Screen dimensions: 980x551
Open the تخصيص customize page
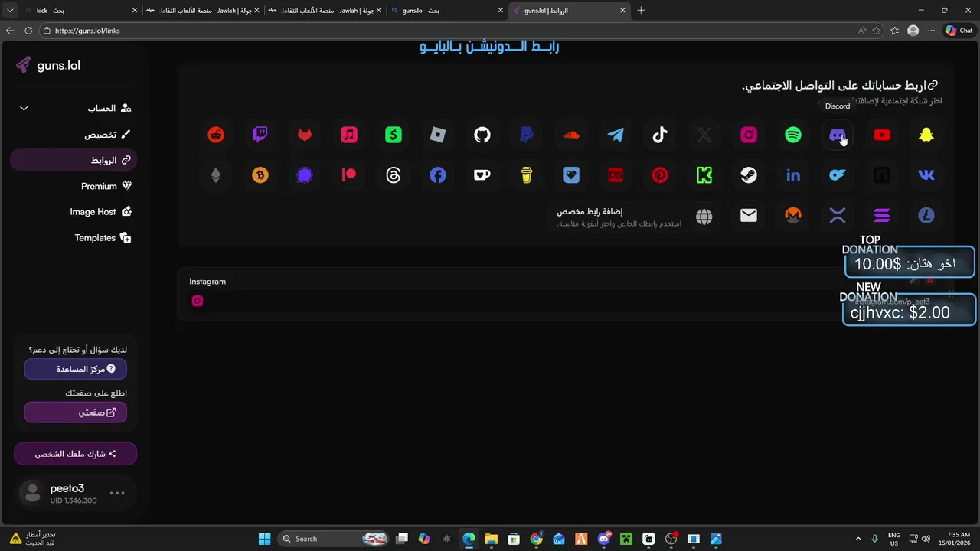tap(73, 135)
